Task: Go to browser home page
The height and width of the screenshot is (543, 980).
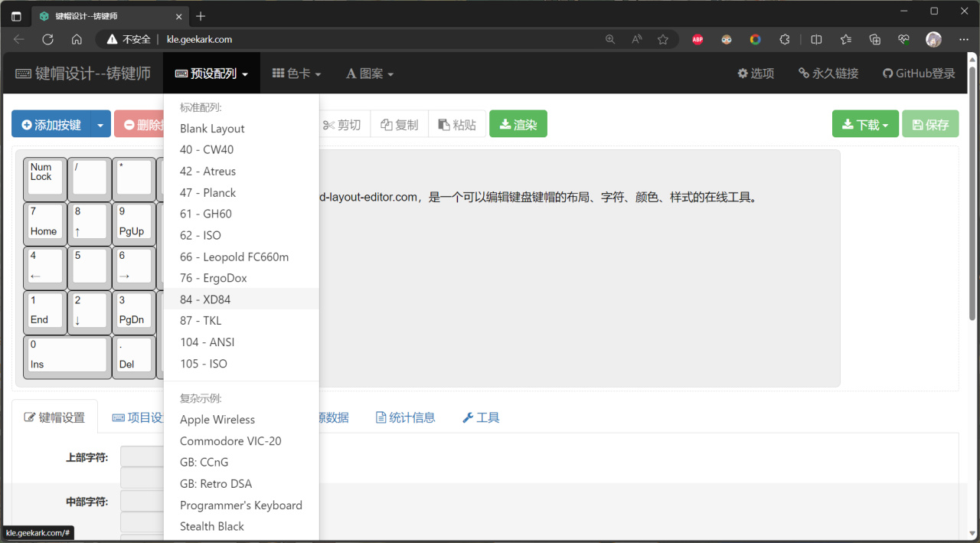Action: click(x=77, y=39)
